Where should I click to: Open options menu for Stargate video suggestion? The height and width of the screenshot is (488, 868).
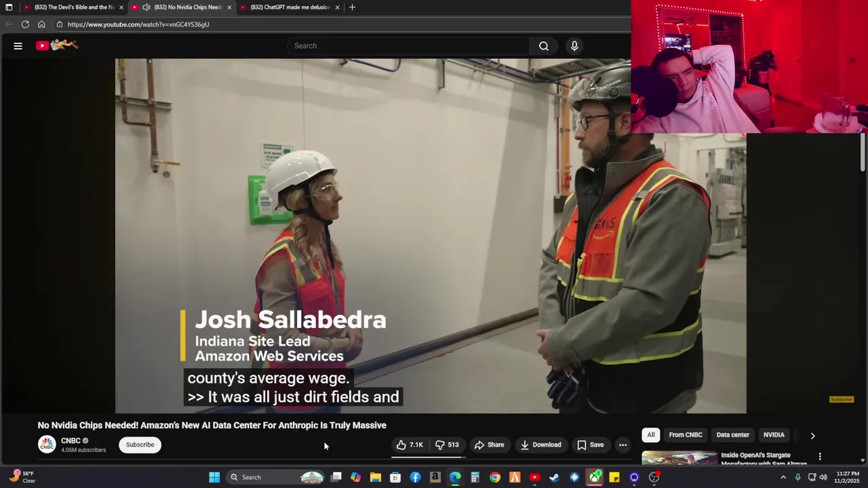click(x=820, y=457)
